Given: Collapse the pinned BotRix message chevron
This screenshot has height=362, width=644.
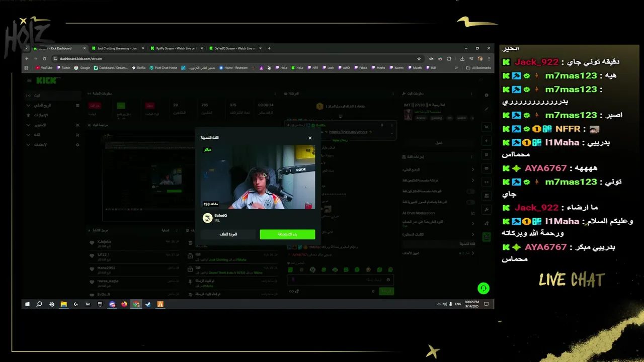Looking at the screenshot, I should tap(392, 133).
